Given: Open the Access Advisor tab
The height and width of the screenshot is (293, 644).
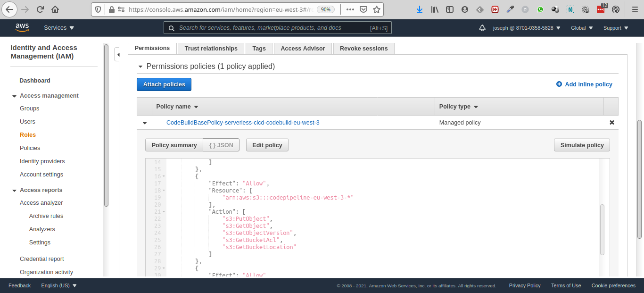Looking at the screenshot, I should [x=303, y=49].
